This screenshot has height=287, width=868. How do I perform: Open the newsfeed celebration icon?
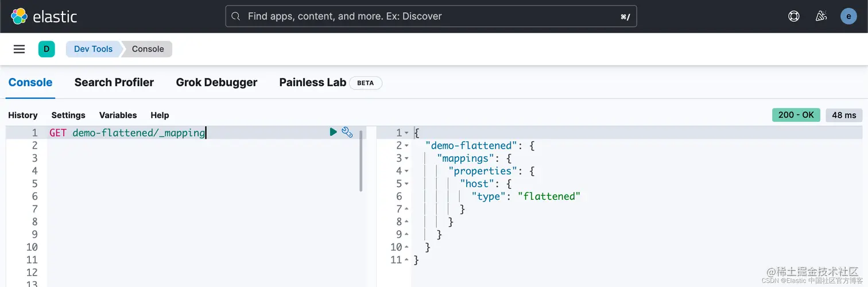pyautogui.click(x=821, y=16)
